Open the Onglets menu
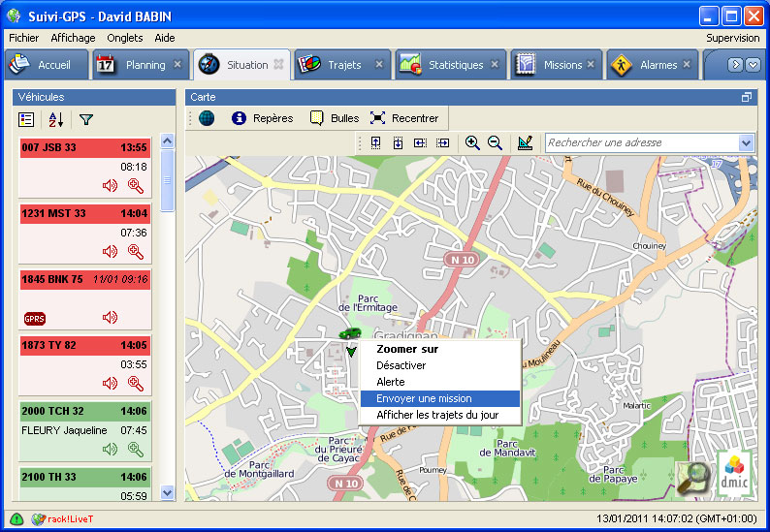The height and width of the screenshot is (532, 770). pyautogui.click(x=125, y=38)
